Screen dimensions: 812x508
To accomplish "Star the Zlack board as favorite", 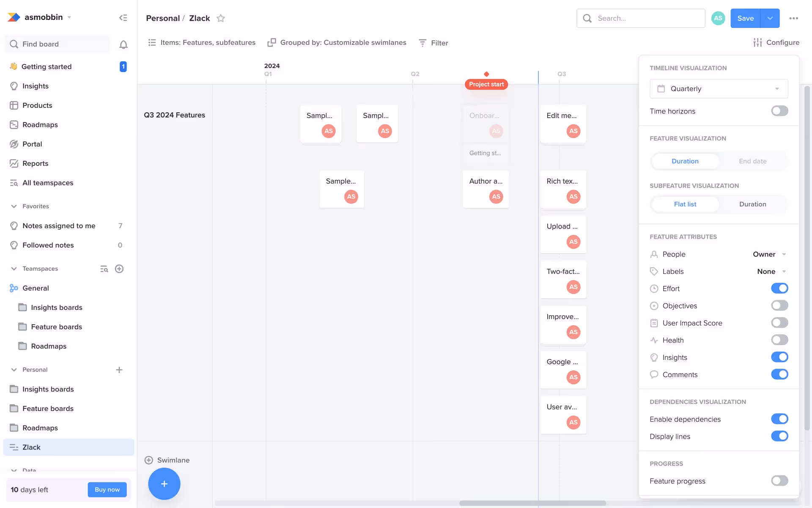I will (x=220, y=18).
